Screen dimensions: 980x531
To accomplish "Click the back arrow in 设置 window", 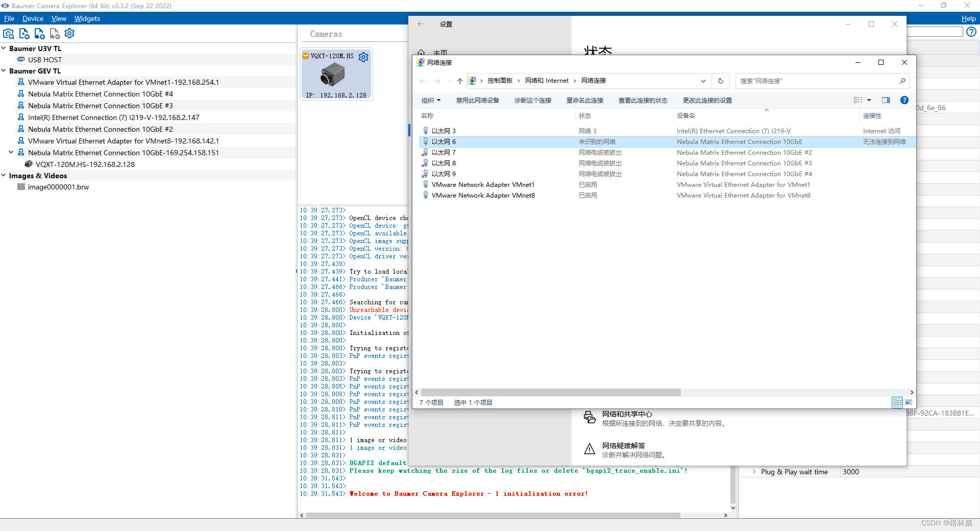I will 421,24.
